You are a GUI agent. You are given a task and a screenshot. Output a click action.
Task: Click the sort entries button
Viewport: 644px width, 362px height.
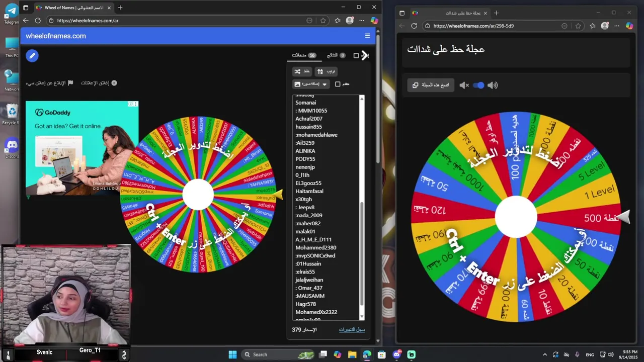click(326, 71)
